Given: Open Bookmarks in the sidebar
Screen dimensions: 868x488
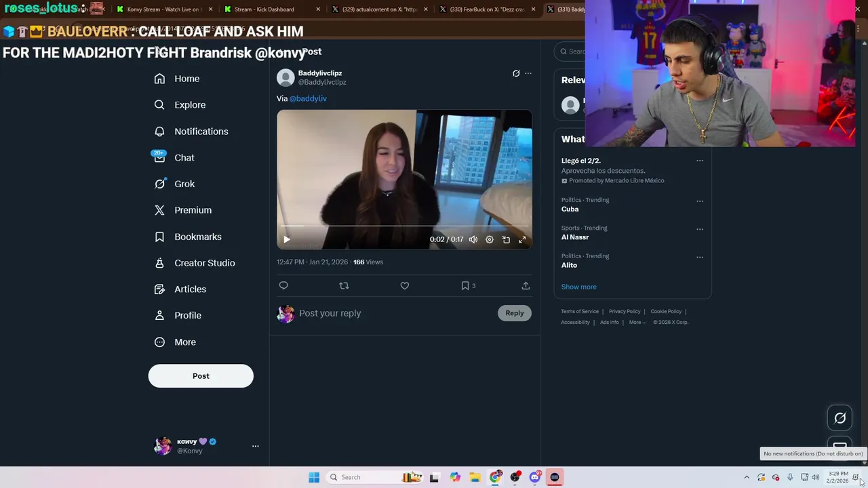Looking at the screenshot, I should coord(188,237).
